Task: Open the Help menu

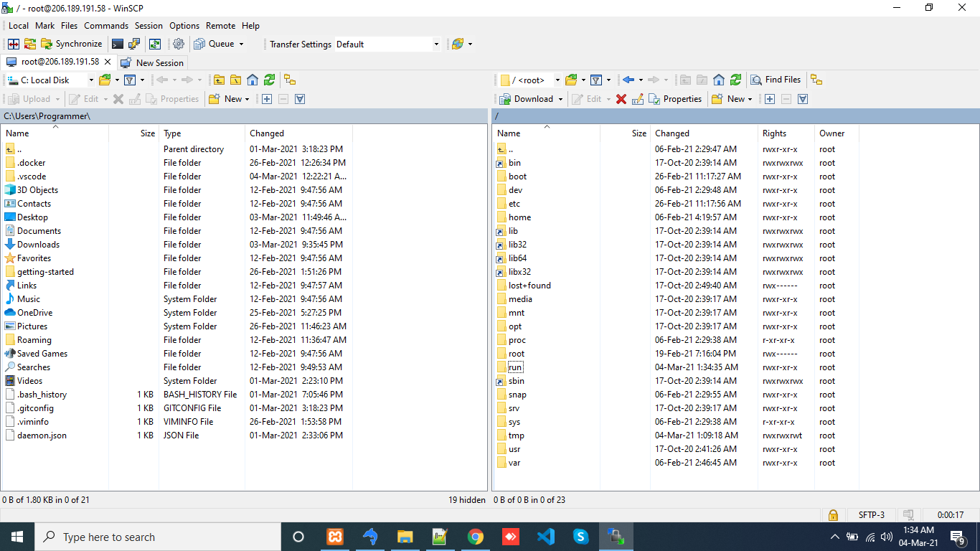Action: 251,25
